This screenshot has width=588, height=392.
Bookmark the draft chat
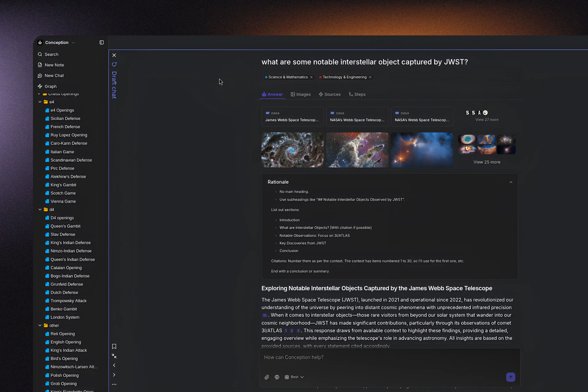pyautogui.click(x=114, y=346)
